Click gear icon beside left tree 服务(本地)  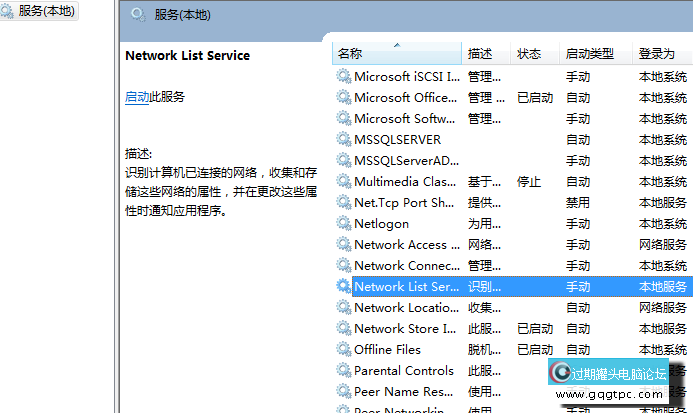pyautogui.click(x=7, y=11)
